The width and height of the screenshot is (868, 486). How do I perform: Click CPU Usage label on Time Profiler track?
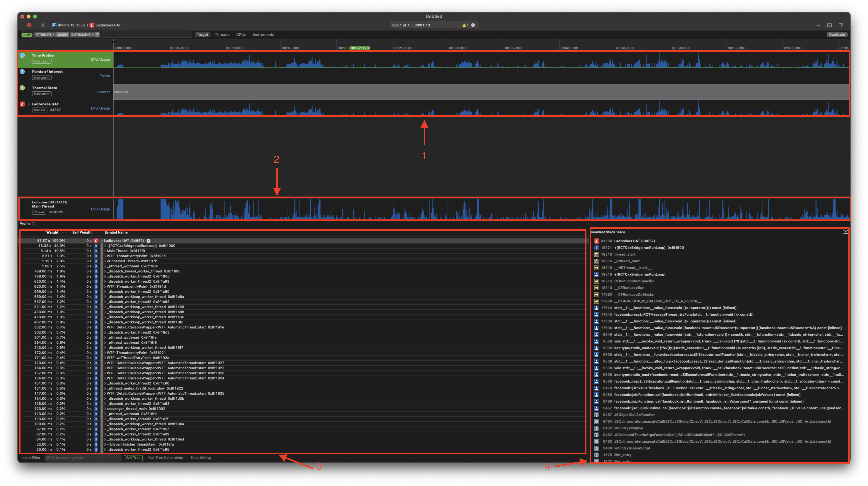[100, 59]
